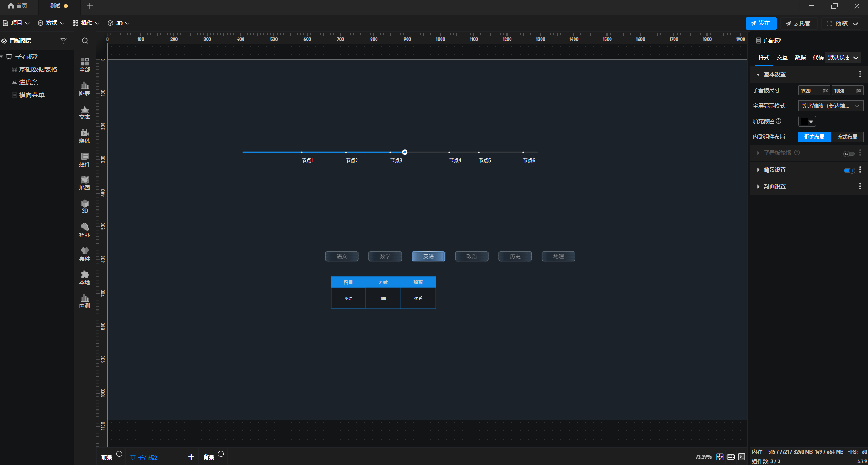This screenshot has width=868, height=465.
Task: Collapse the 子看板2 layer tree node
Action: (x=2, y=57)
